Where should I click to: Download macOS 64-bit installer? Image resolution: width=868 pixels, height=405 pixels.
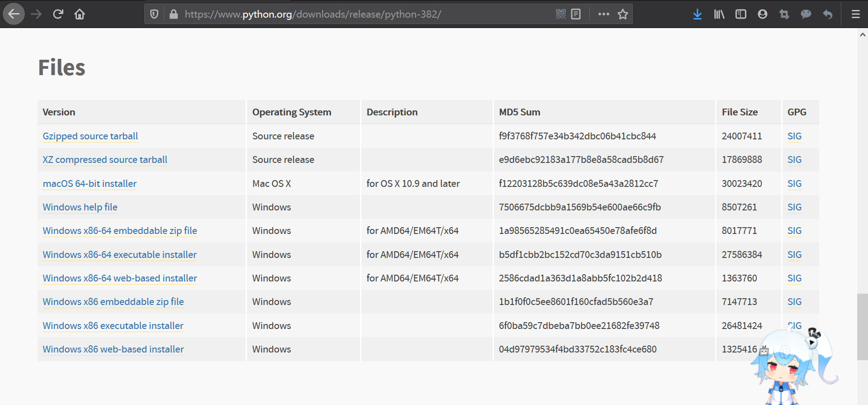90,184
